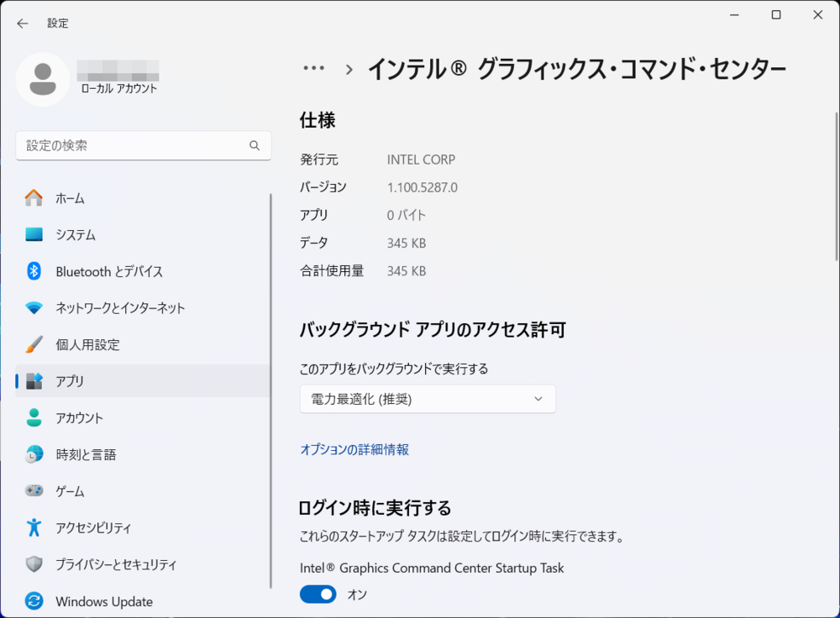
Task: Click the Home house icon
Action: point(34,198)
